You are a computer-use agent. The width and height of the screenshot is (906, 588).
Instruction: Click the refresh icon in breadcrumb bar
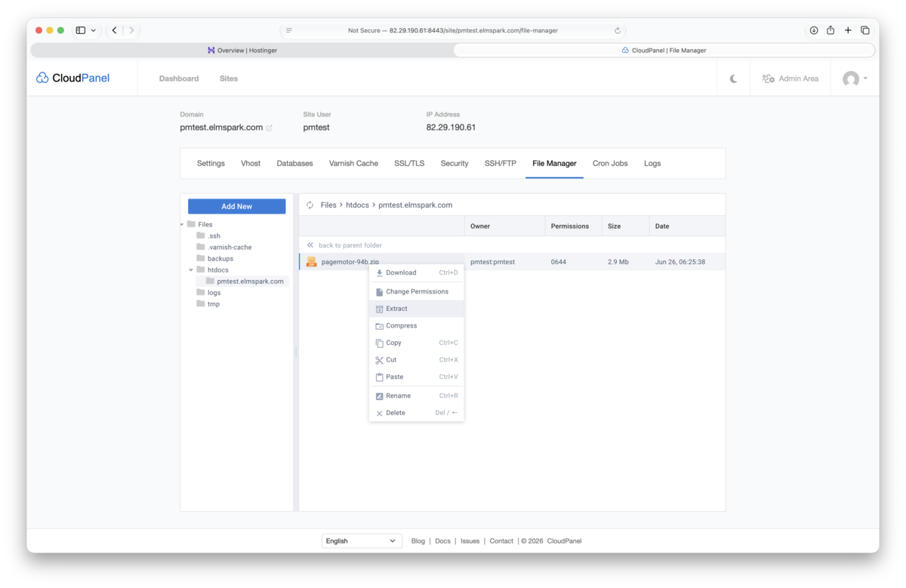(x=310, y=205)
